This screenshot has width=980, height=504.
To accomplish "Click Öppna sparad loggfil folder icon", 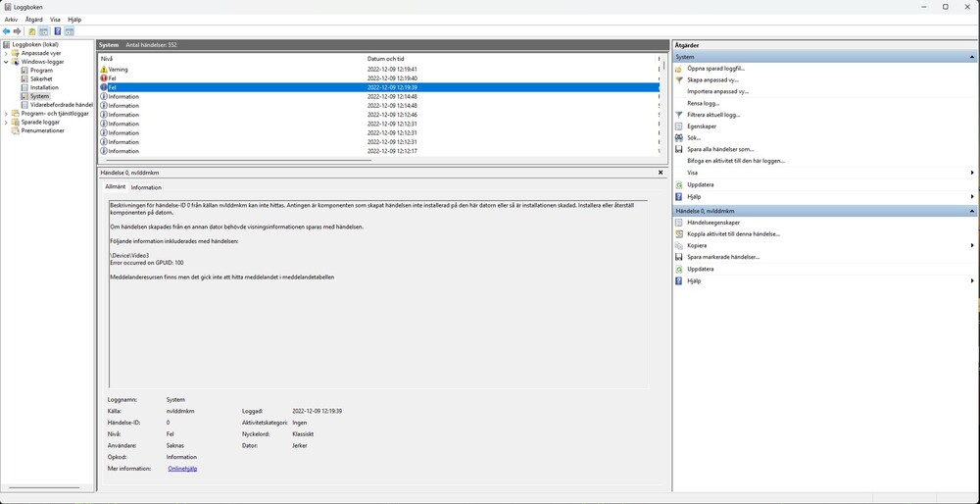I will (x=679, y=69).
